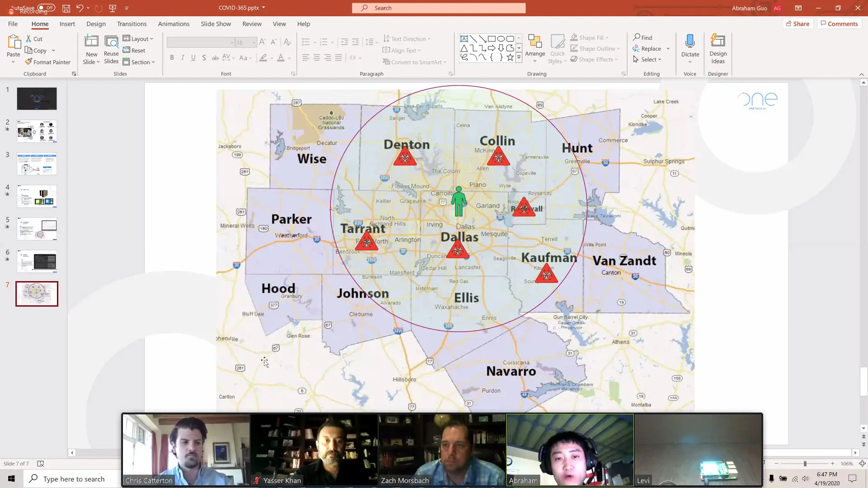Click Start From Beginning presentation icon
This screenshot has height=488, width=868.
[x=113, y=8]
